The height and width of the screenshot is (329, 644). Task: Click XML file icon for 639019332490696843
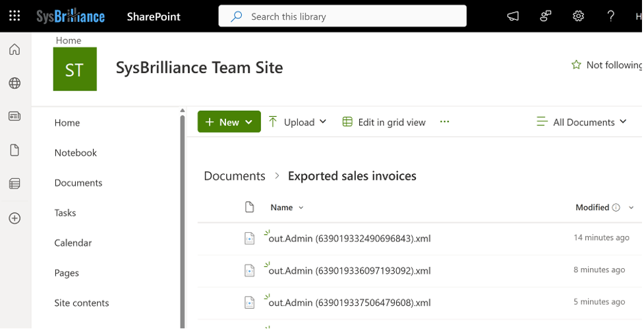click(x=249, y=238)
